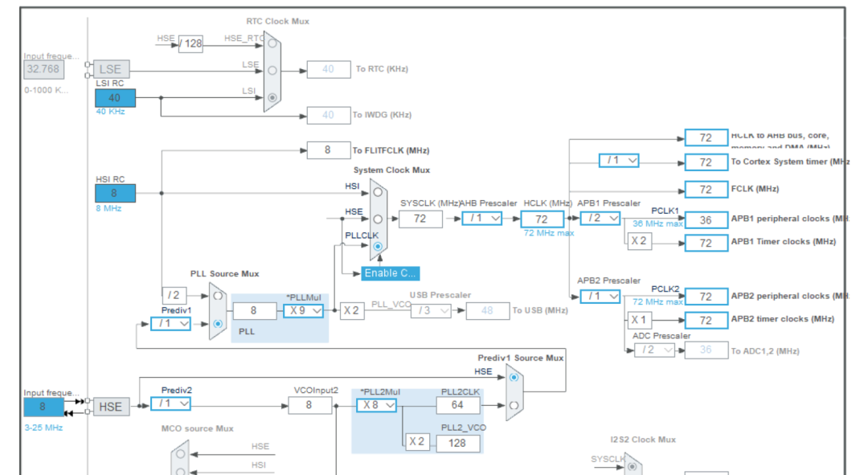Image resolution: width=868 pixels, height=475 pixels.
Task: Select HSE on MCO source Mux
Action: point(181,454)
